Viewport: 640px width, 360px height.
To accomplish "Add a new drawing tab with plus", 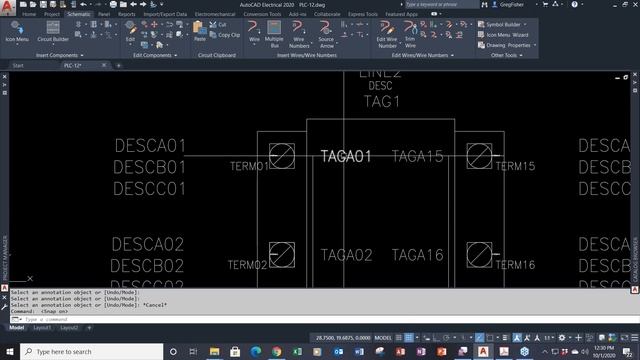I will [x=118, y=65].
